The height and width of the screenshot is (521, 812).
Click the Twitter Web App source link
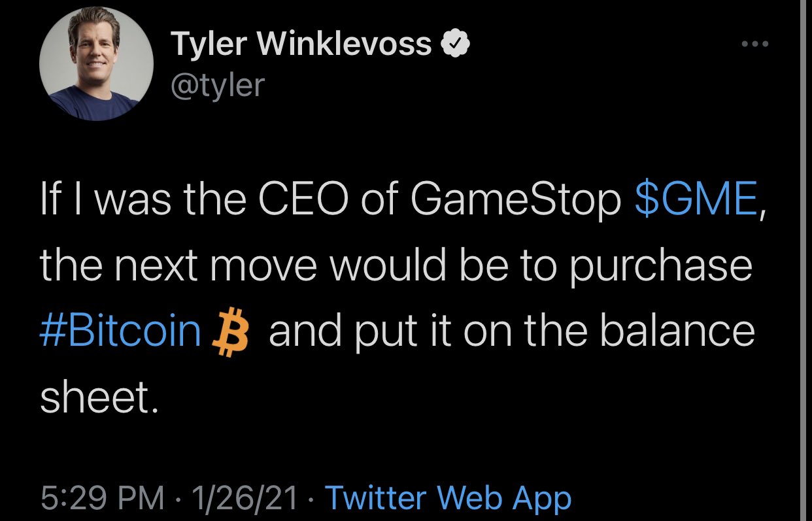click(448, 498)
